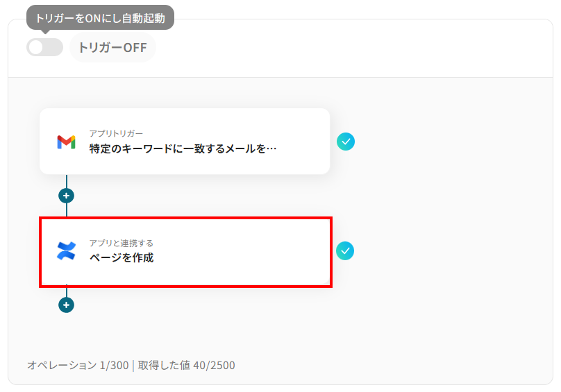Click the ページを作成 title text
The width and height of the screenshot is (561, 392).
121,258
